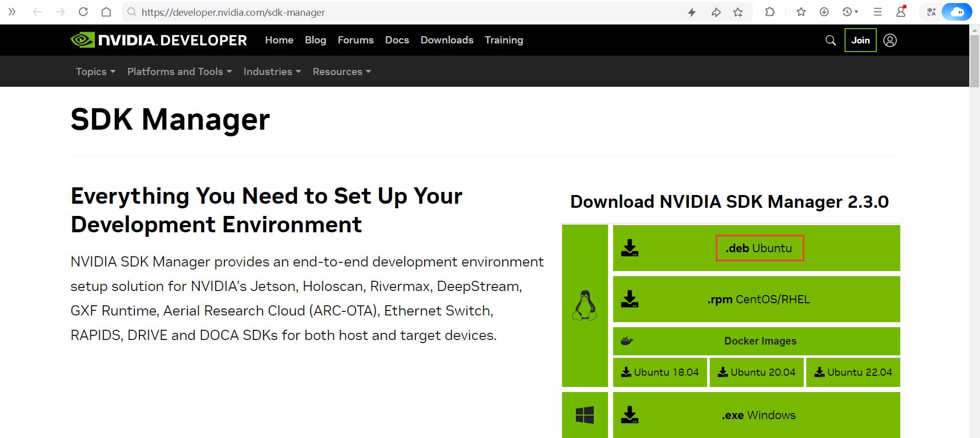This screenshot has height=438, width=980.
Task: Click the SDK Manager page heading
Action: pos(170,119)
